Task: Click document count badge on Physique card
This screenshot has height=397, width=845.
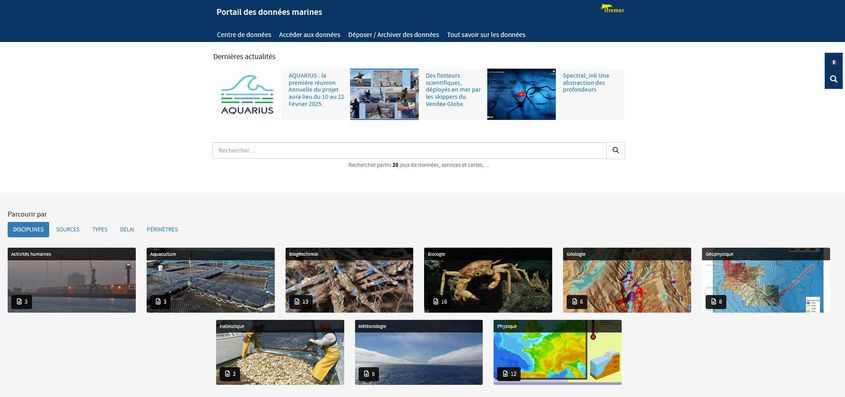Action: [x=509, y=374]
